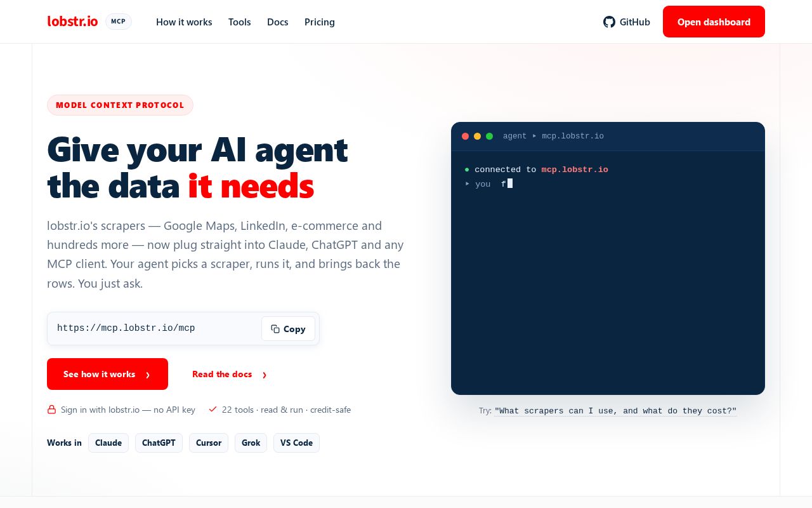The width and height of the screenshot is (812, 508).
Task: Open the How it works menu item
Action: (x=184, y=22)
